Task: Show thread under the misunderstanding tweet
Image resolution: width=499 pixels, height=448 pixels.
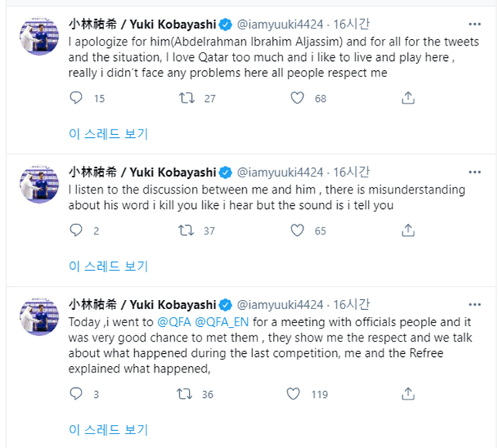Action: (x=108, y=266)
